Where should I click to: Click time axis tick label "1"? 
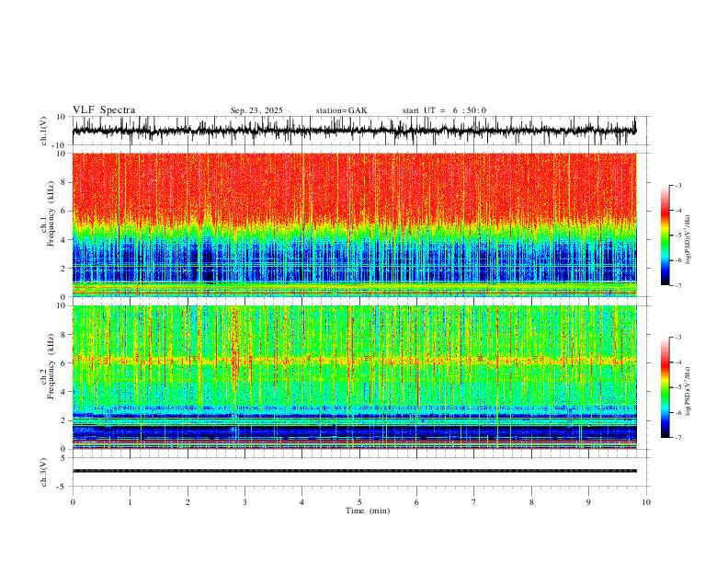pyautogui.click(x=130, y=502)
